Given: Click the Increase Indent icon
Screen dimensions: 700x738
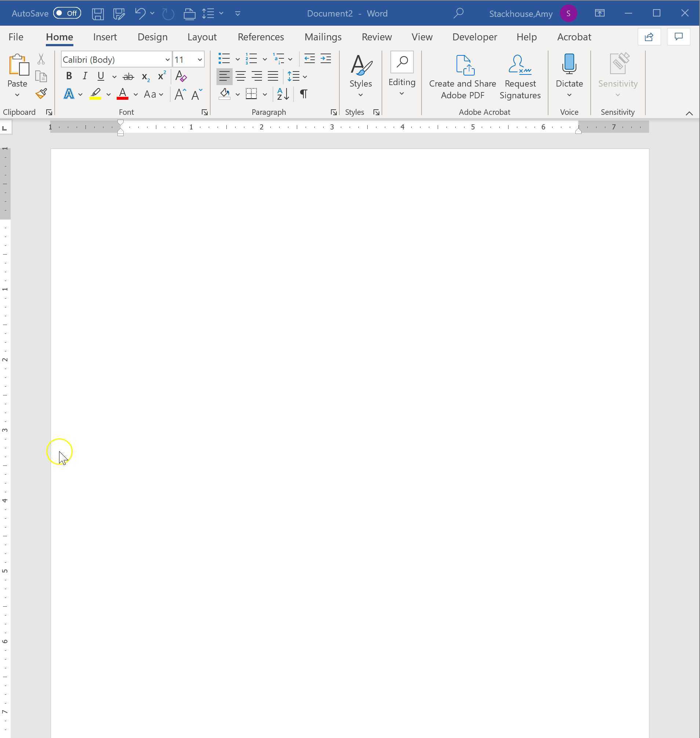Looking at the screenshot, I should coord(325,59).
